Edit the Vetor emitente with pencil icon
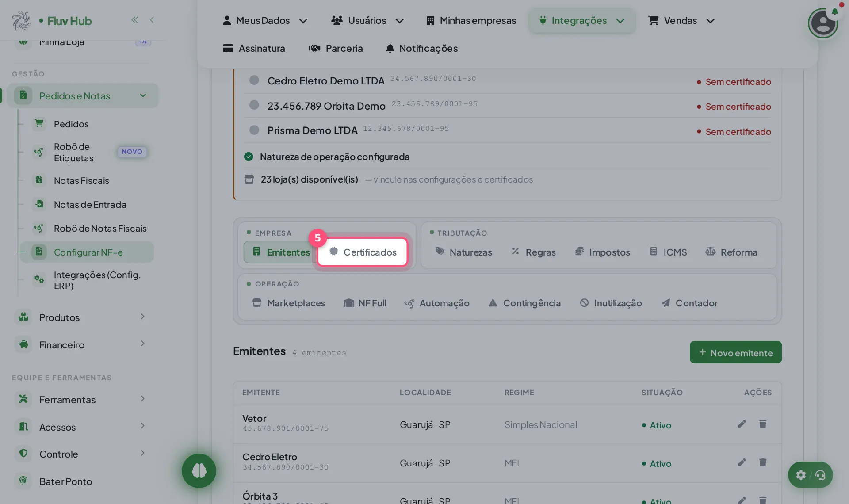This screenshot has width=849, height=504. click(742, 424)
